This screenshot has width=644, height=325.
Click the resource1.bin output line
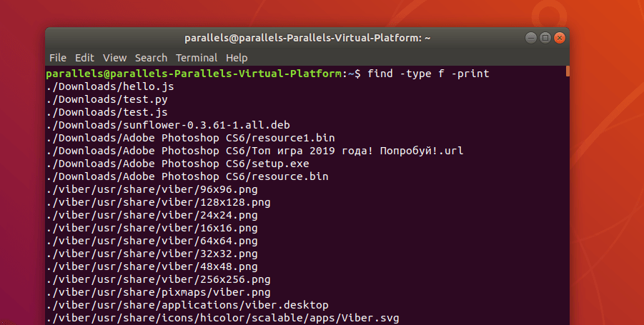click(190, 138)
